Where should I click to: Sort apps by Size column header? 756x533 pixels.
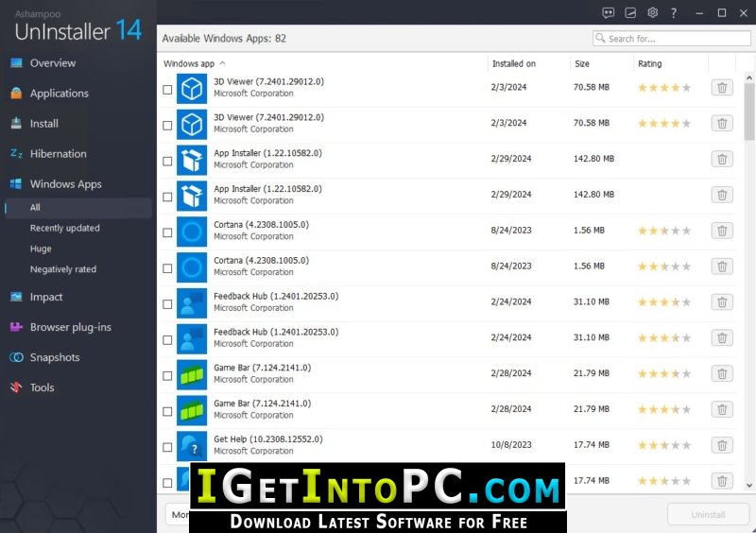point(581,63)
